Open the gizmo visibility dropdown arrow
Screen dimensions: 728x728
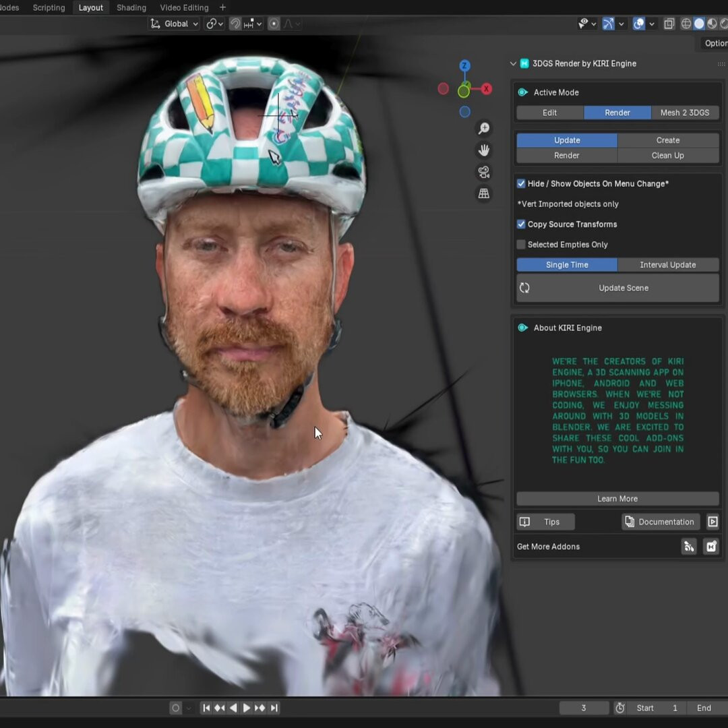[621, 24]
